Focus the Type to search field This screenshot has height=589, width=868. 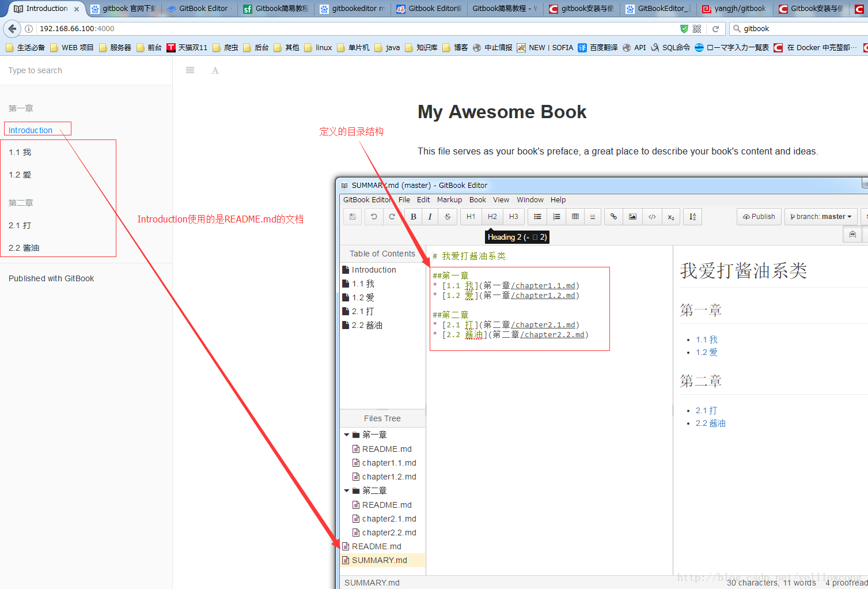tap(86, 70)
